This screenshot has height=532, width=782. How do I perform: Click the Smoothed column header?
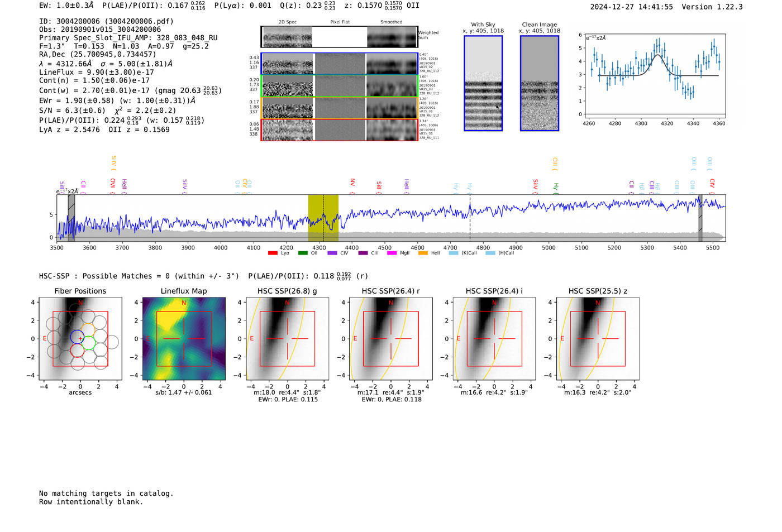click(x=392, y=22)
